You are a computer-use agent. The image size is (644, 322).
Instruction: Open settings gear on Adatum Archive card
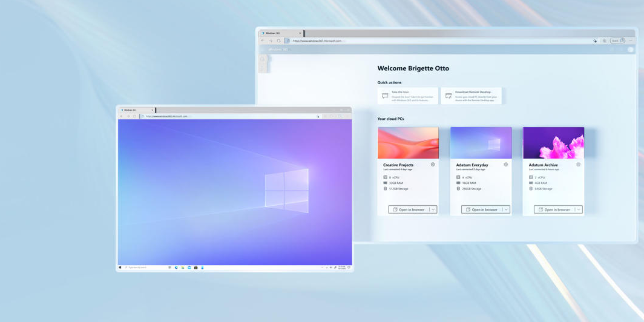pos(579,165)
